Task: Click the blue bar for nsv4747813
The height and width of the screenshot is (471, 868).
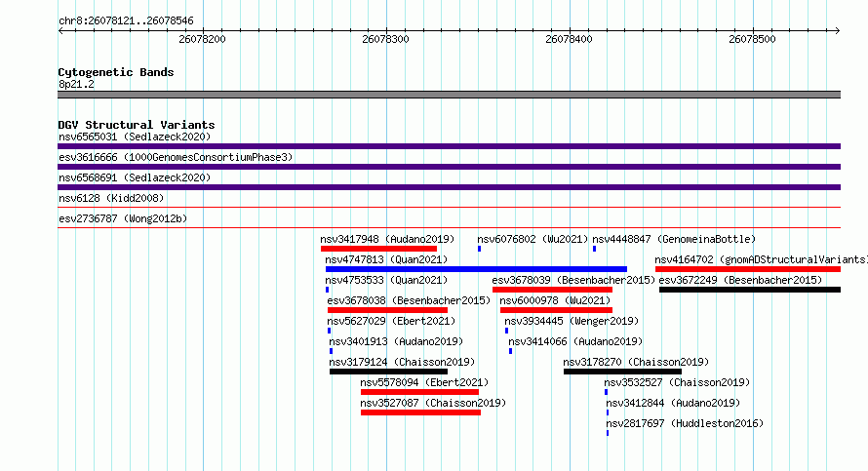Action: 476,269
